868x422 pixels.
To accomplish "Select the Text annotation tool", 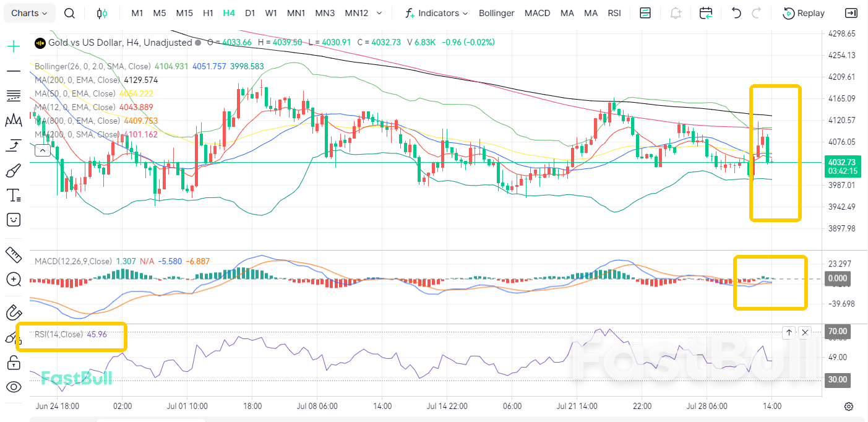I will click(14, 196).
